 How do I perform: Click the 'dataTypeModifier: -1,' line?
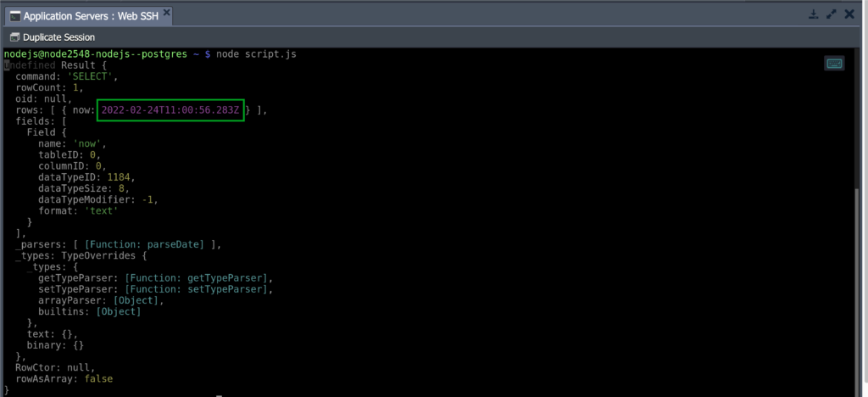[x=98, y=199]
